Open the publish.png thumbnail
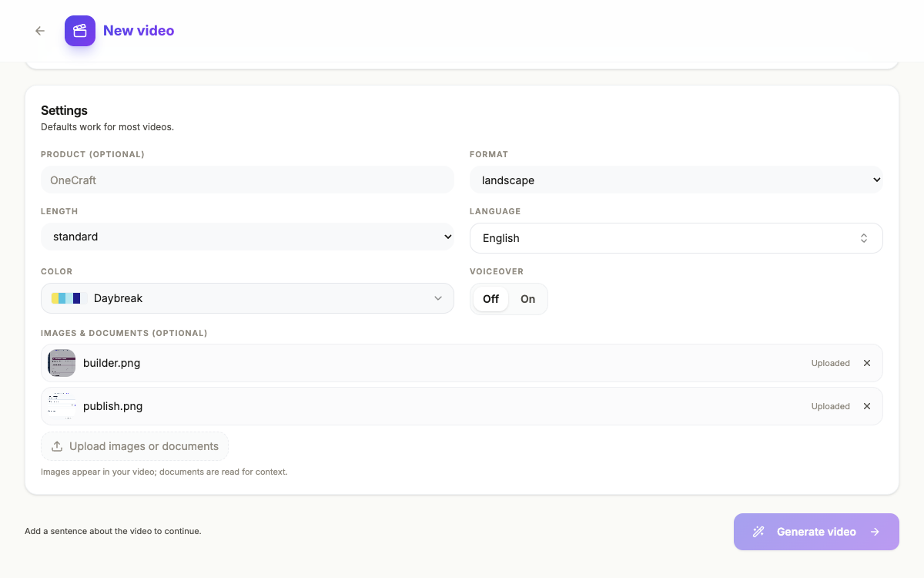This screenshot has height=578, width=924. pyautogui.click(x=62, y=406)
